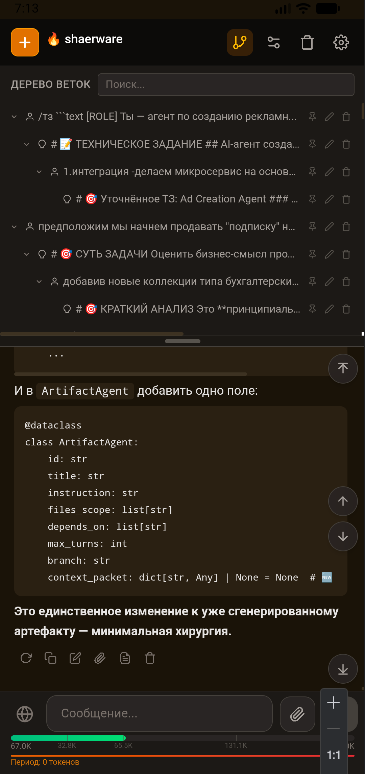Select 'Уточнённое ТЗ: Ad Creation Agent' node
The image size is (365, 774).
(x=187, y=199)
